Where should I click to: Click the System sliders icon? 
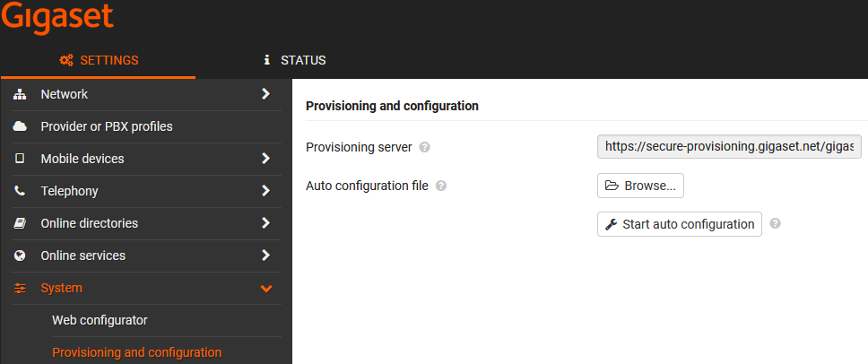click(x=20, y=288)
